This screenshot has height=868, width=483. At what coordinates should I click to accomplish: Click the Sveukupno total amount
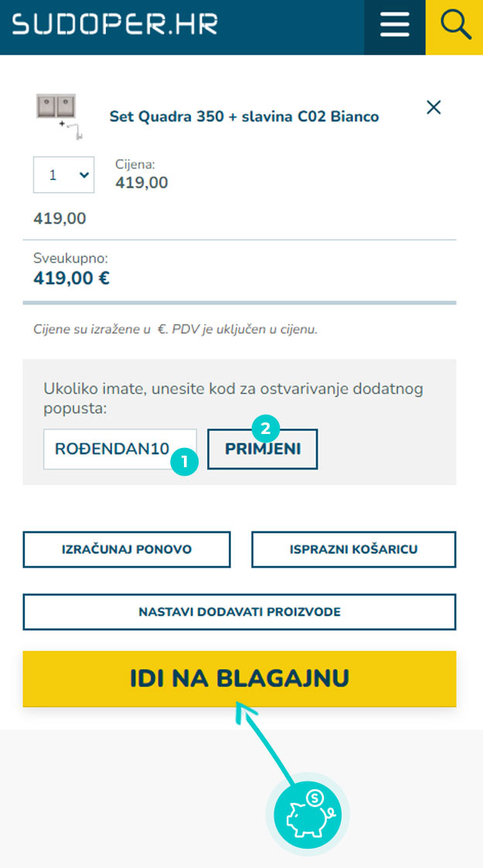point(72,277)
